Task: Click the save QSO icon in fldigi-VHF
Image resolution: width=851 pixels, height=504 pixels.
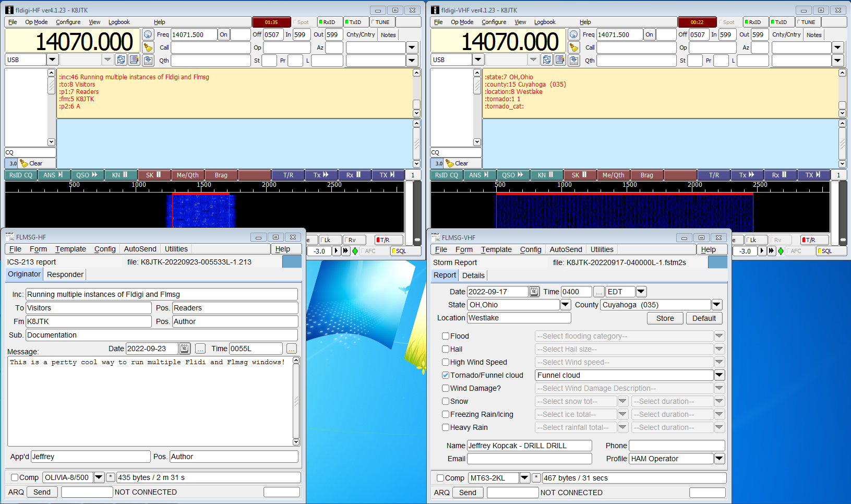Action: (574, 60)
